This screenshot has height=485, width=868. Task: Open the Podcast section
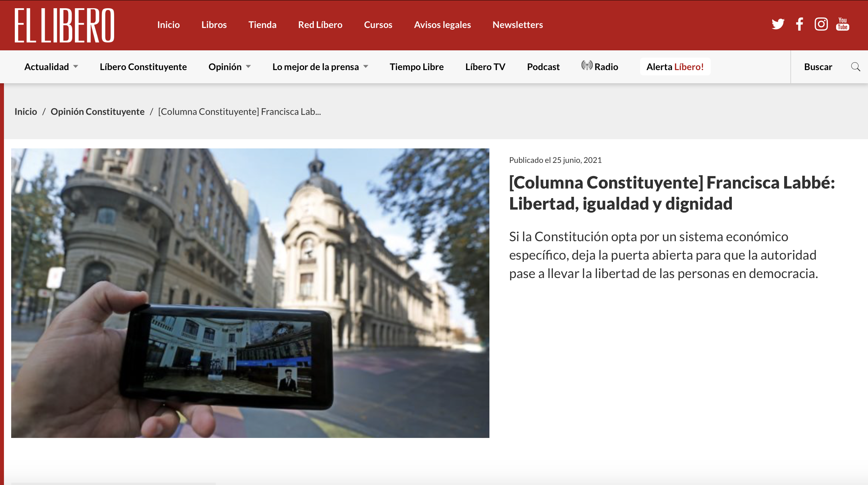click(543, 67)
